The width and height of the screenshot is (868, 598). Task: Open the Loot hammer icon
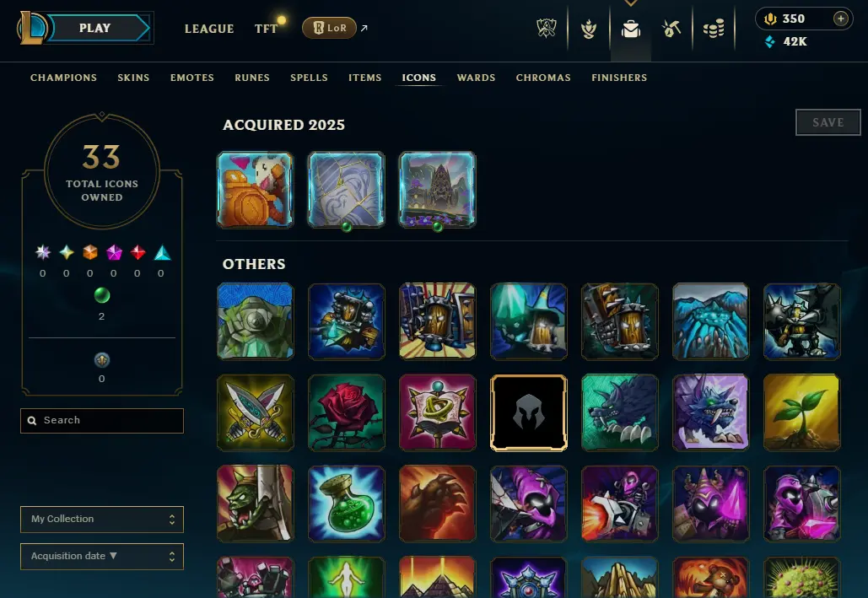(671, 28)
